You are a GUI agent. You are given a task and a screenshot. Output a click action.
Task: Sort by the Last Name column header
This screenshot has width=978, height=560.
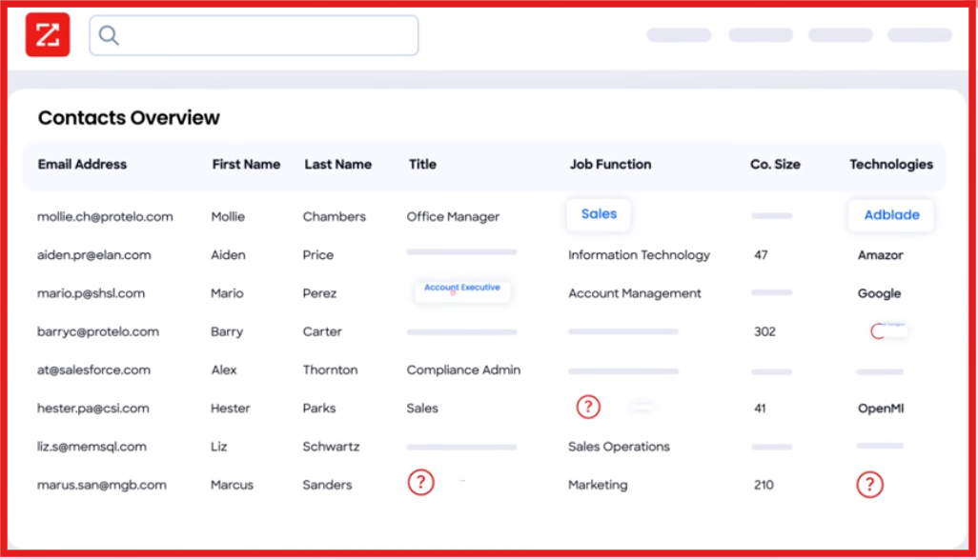coord(338,165)
